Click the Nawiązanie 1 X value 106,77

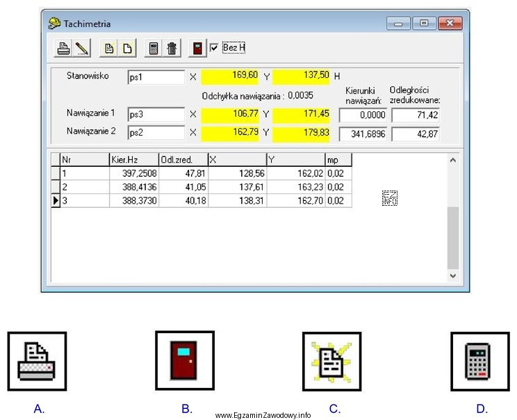(x=230, y=115)
